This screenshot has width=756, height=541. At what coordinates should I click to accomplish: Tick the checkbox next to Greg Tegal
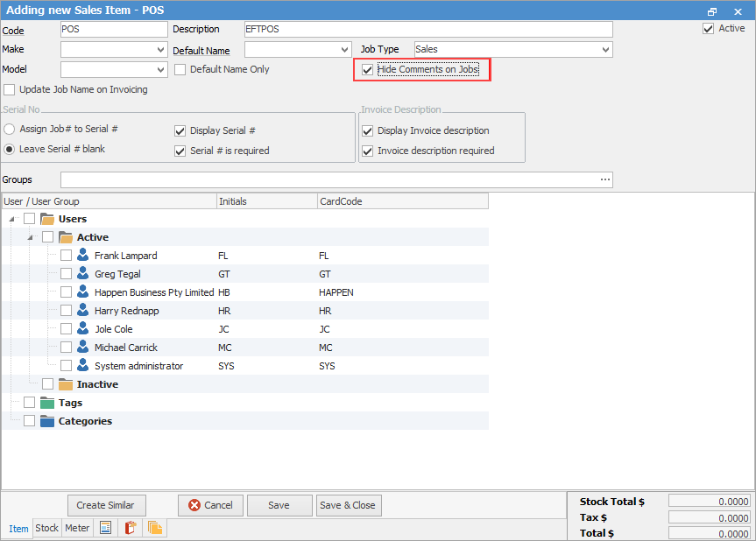pos(67,274)
